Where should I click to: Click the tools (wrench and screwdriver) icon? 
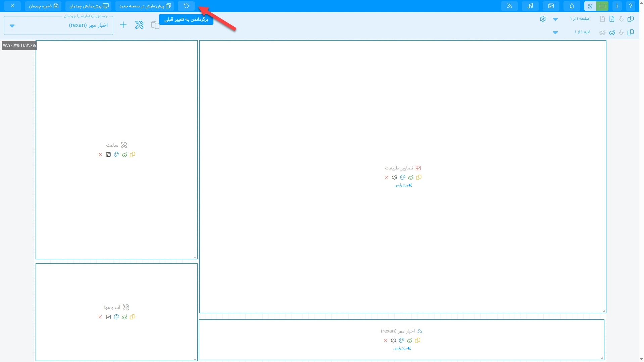coord(139,25)
